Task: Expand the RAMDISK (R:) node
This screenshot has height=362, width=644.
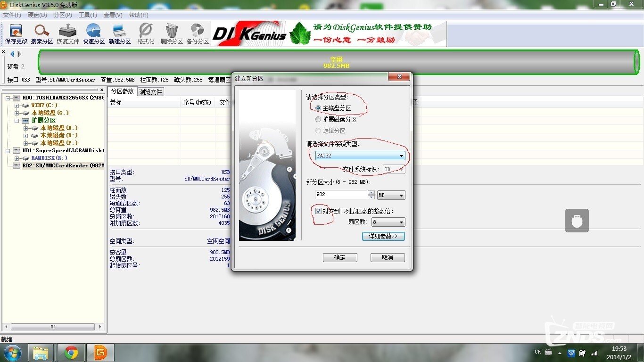Action: (x=17, y=158)
